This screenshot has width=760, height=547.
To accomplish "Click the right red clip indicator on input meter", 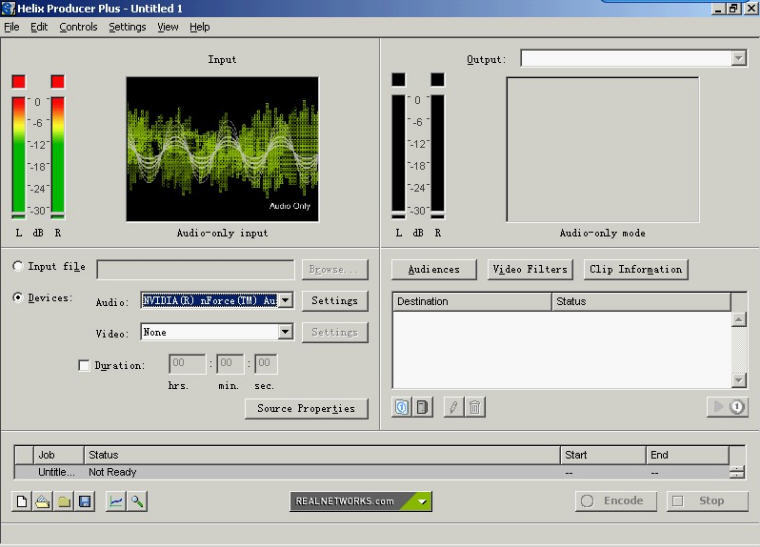I will [x=58, y=81].
